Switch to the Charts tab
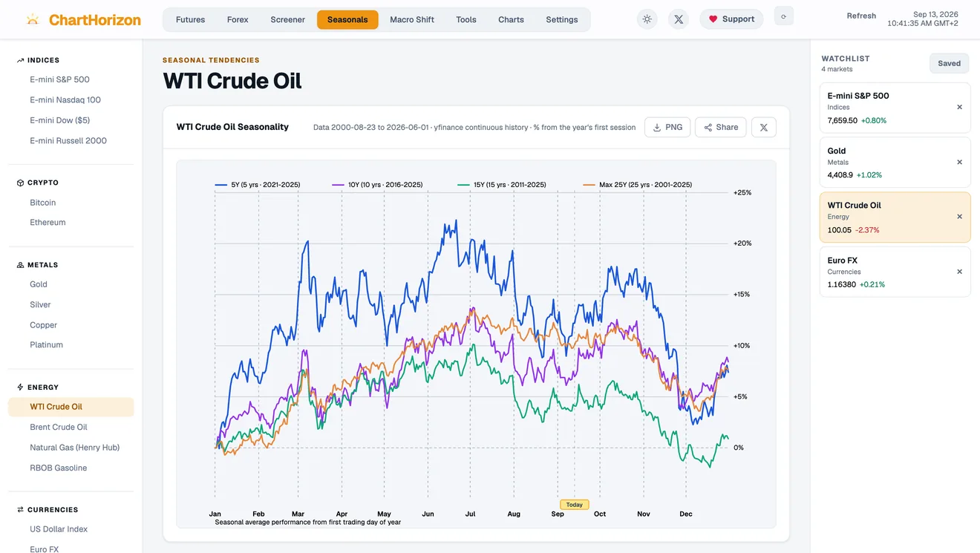 pos(512,19)
